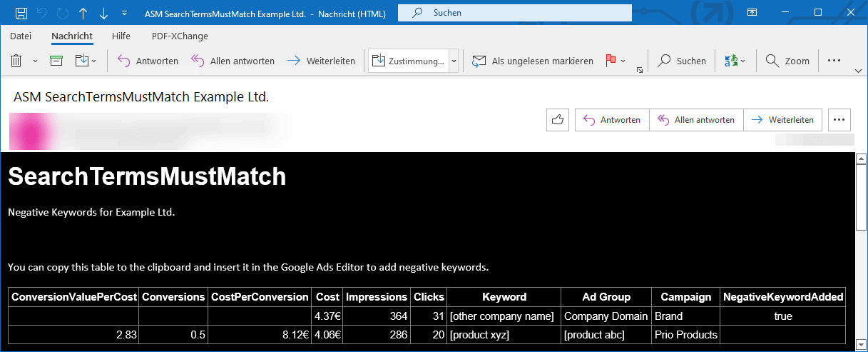The image size is (868, 352).
Task: Select the Nachricht ribbon tab
Action: [72, 36]
